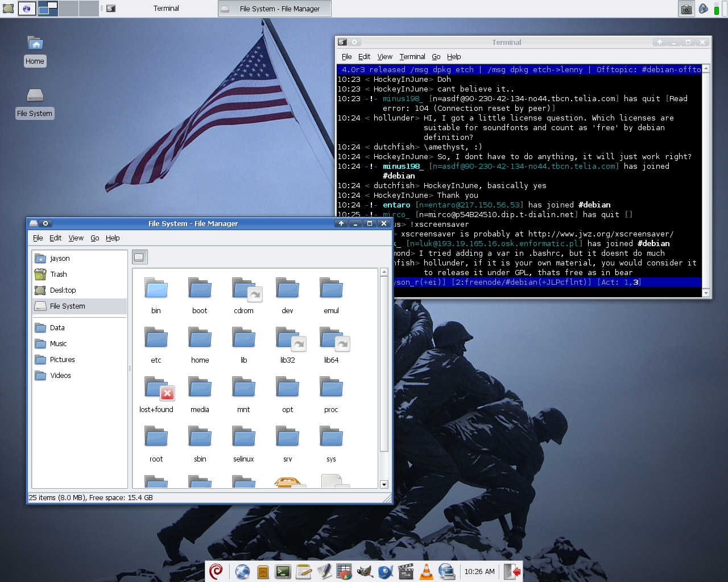The width and height of the screenshot is (728, 582).
Task: Open the network computer icon in the dock
Action: point(447,571)
